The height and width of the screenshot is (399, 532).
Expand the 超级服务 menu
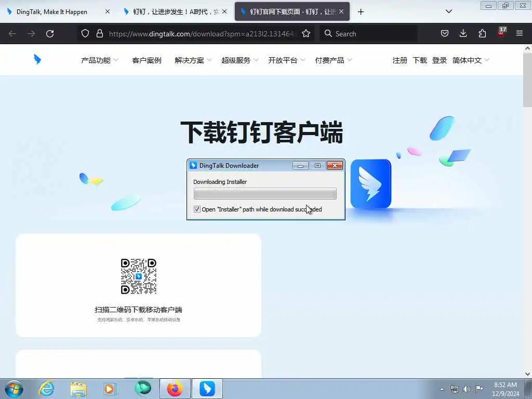pyautogui.click(x=240, y=60)
